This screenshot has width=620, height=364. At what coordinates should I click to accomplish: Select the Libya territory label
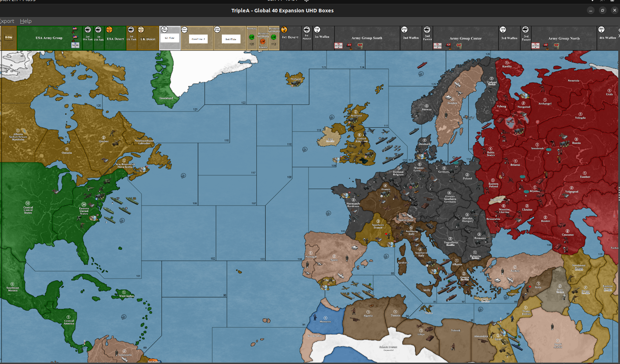(421, 334)
